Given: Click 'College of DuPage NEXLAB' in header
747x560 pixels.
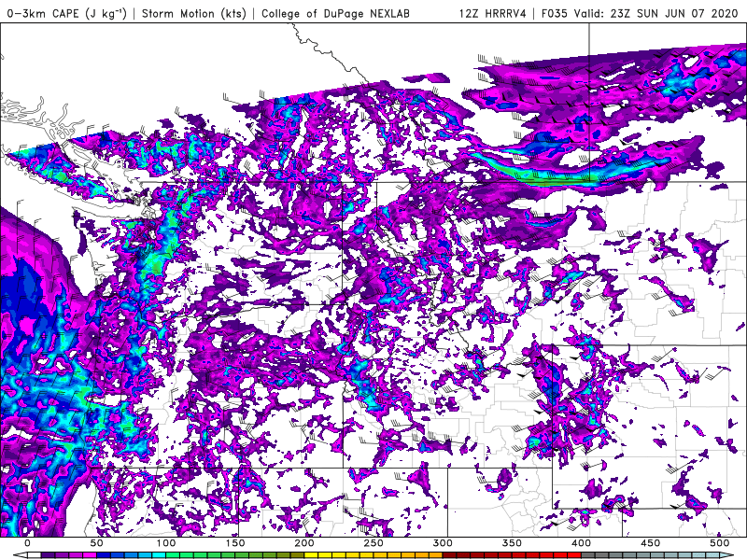Looking at the screenshot, I should coord(335,13).
